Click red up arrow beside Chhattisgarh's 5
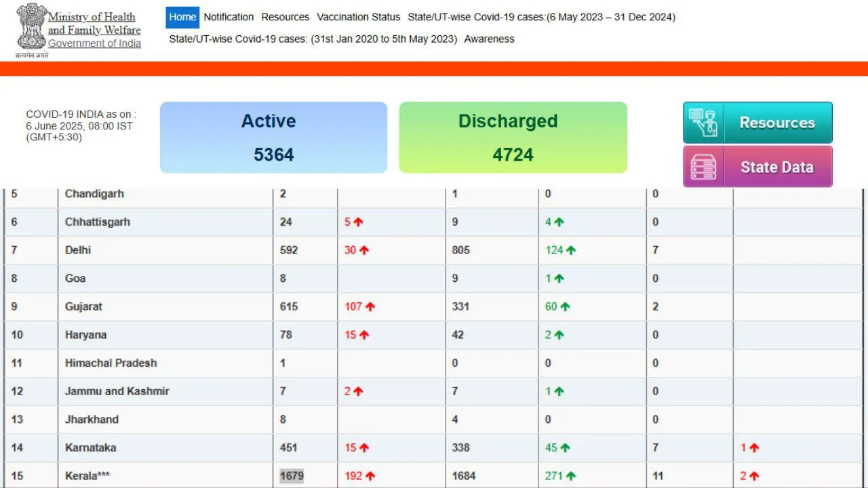868x488 pixels. point(358,222)
